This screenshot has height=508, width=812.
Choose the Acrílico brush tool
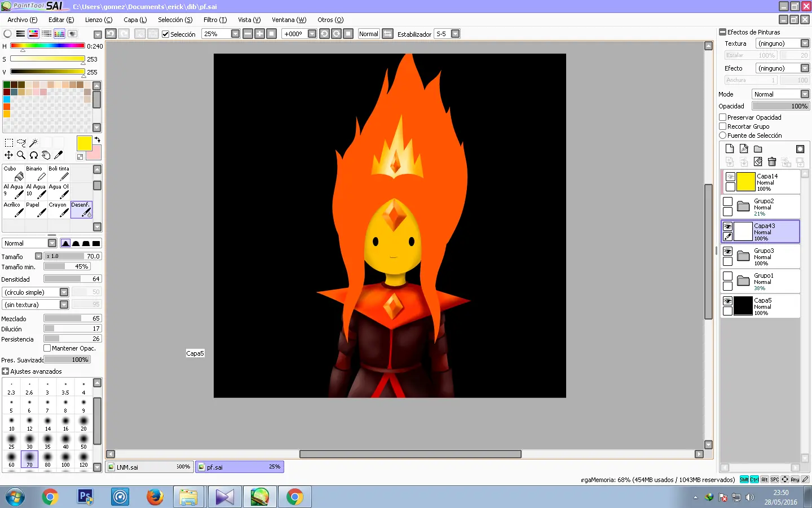[x=14, y=209]
